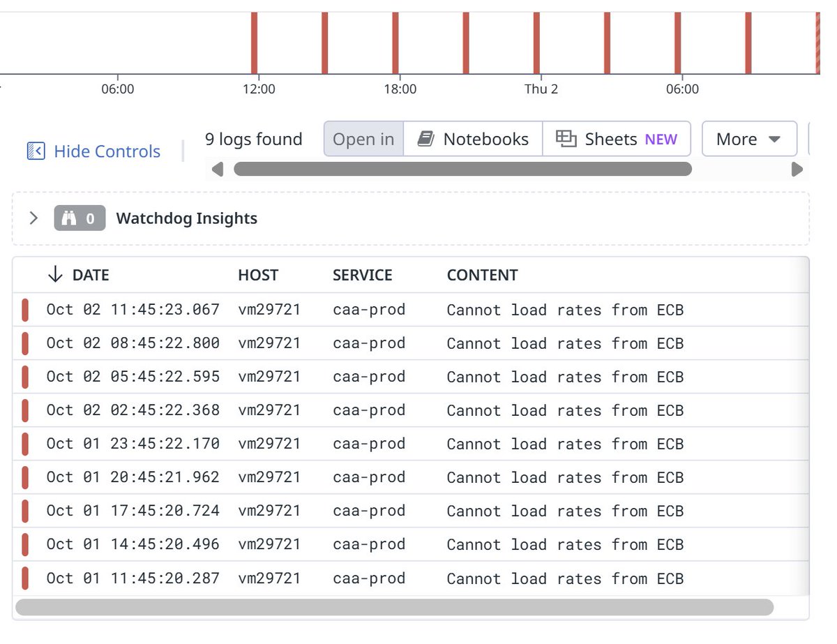Click the HOST column header

258,275
